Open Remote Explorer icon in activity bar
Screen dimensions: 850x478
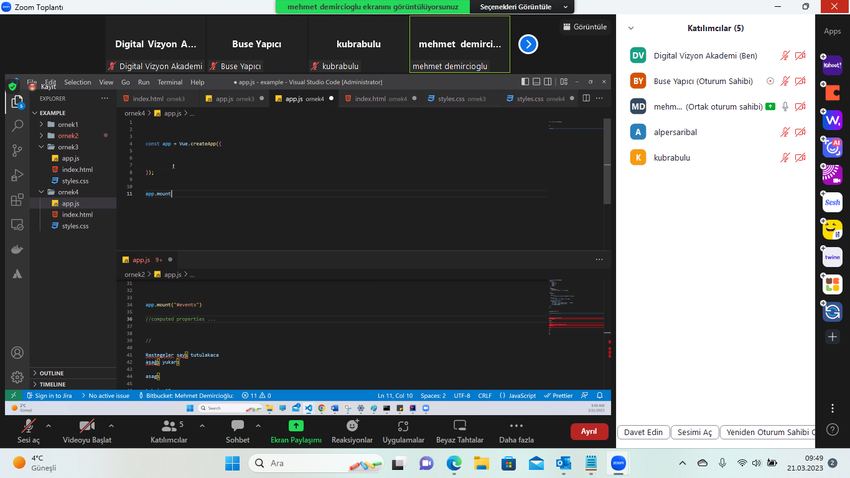17,224
